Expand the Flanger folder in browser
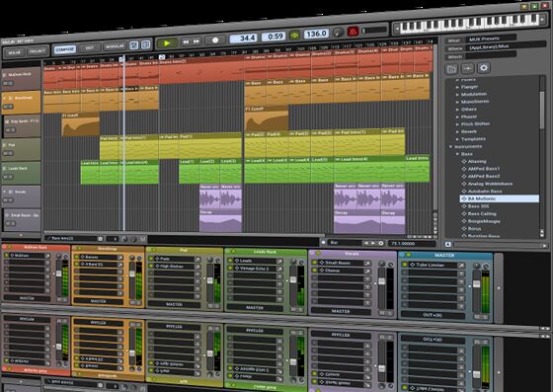 pyautogui.click(x=457, y=87)
